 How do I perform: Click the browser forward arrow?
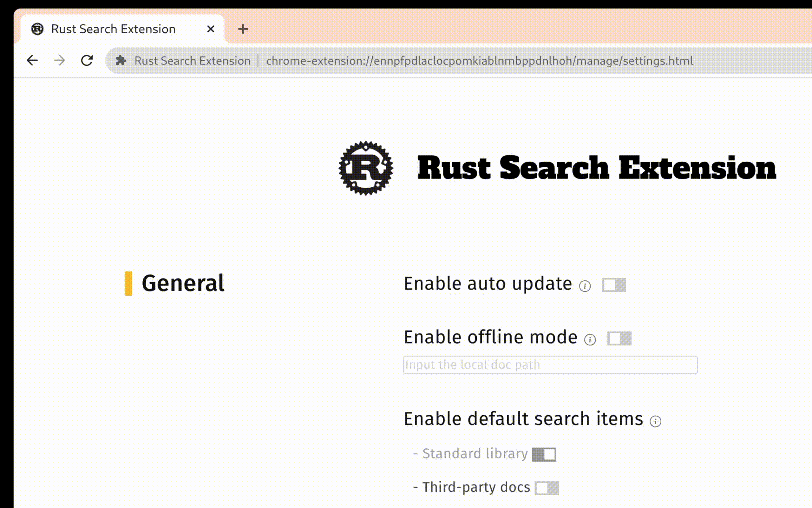[x=59, y=60]
